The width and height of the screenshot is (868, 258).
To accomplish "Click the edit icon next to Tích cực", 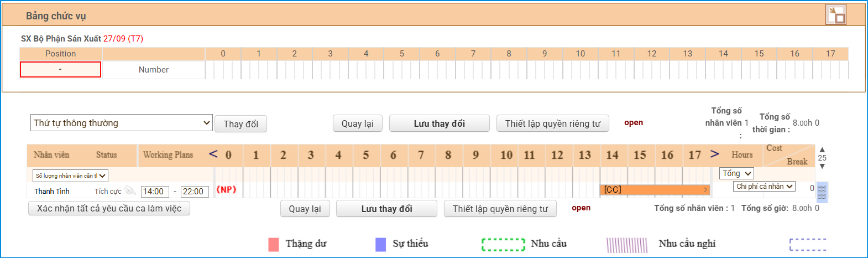I will click(x=130, y=191).
